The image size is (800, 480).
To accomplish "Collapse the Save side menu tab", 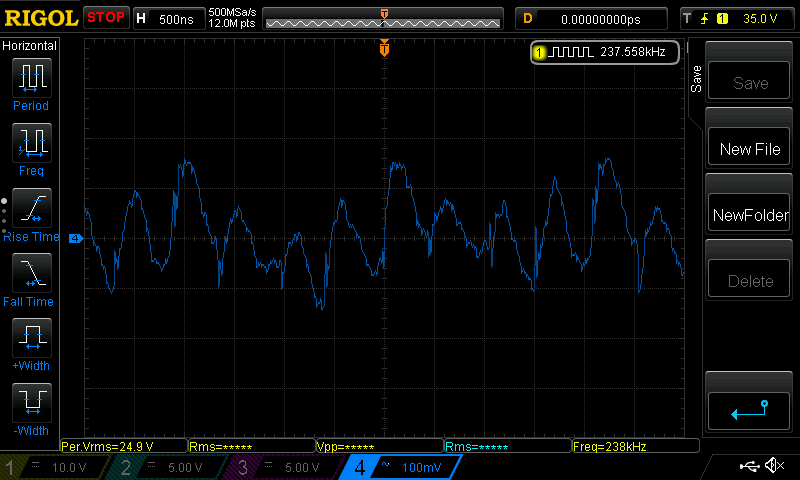I will 696,80.
